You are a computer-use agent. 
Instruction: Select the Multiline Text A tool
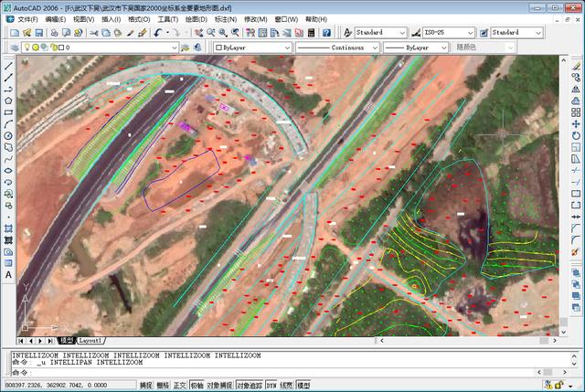point(8,275)
